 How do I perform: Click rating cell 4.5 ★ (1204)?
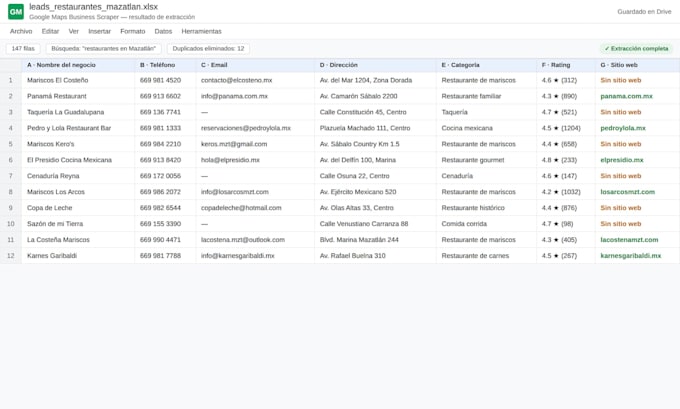[x=566, y=128]
